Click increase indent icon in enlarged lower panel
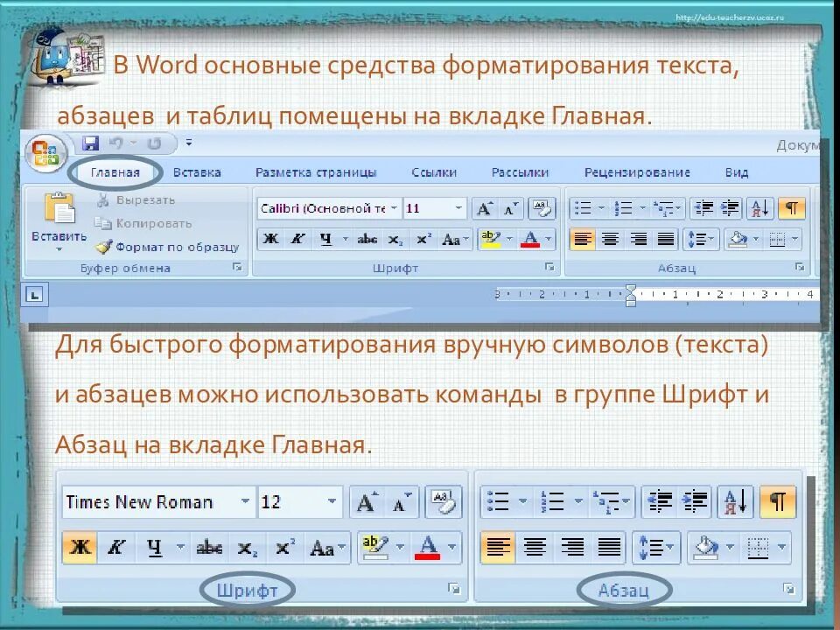The height and width of the screenshot is (630, 840). pos(695,501)
